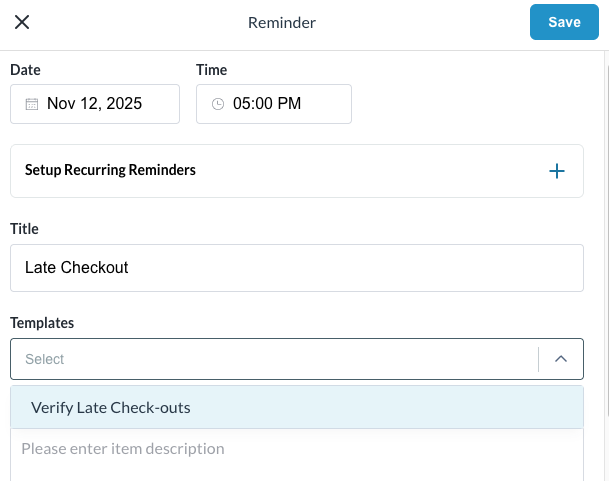
Task: Click the Date field label
Action: [x=25, y=70]
